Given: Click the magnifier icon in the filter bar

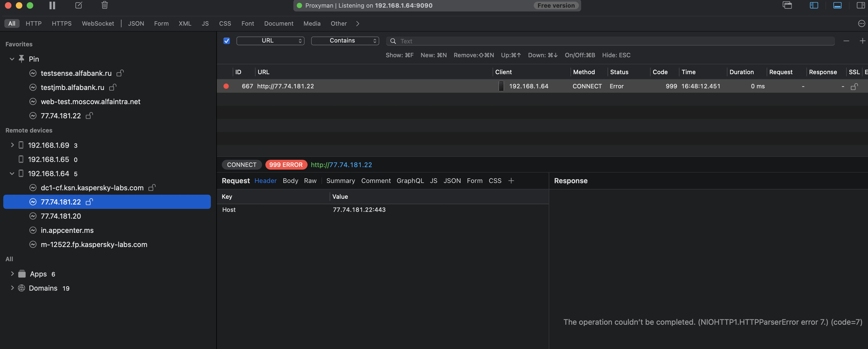Looking at the screenshot, I should pyautogui.click(x=393, y=41).
